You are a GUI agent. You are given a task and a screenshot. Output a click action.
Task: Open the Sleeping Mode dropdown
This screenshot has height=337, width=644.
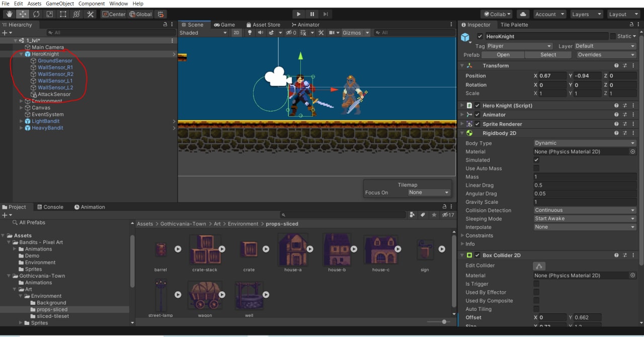[585, 219]
